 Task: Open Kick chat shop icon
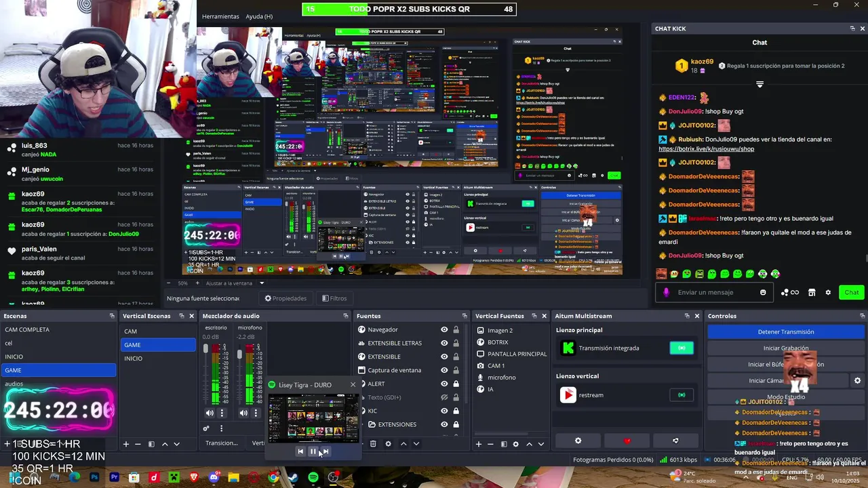coord(811,292)
